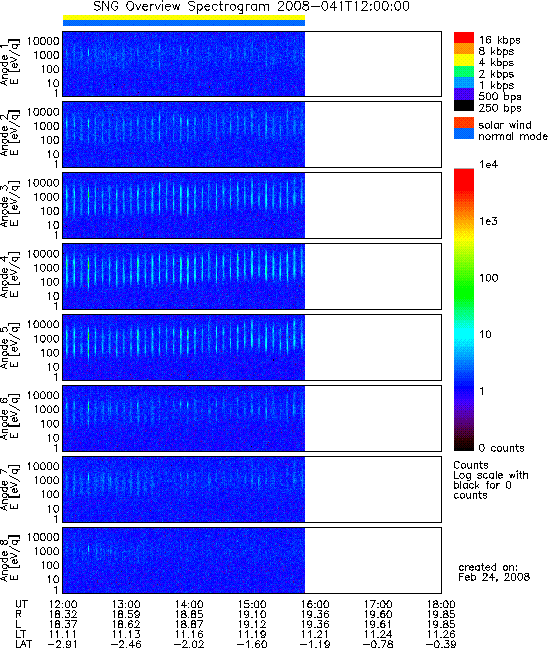Select the light blue 1 kbps swatch
The image size is (548, 648).
(464, 83)
